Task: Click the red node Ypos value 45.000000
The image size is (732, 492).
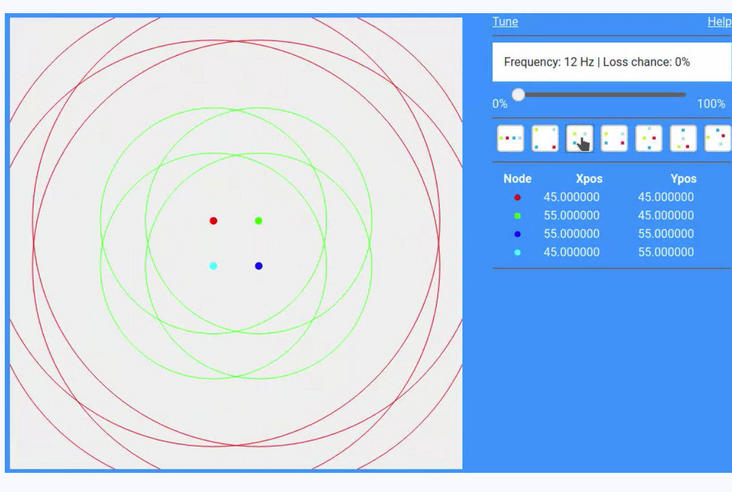Action: pos(666,197)
